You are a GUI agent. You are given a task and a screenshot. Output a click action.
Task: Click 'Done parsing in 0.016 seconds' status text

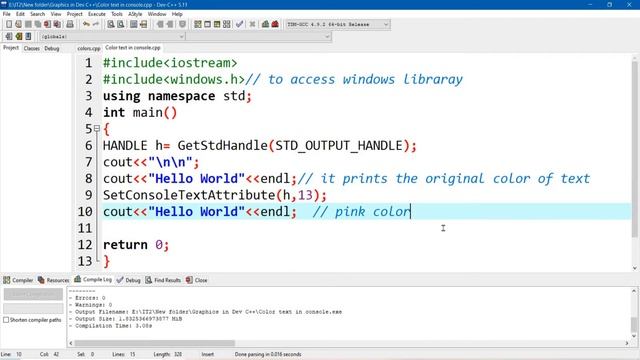tap(268, 354)
